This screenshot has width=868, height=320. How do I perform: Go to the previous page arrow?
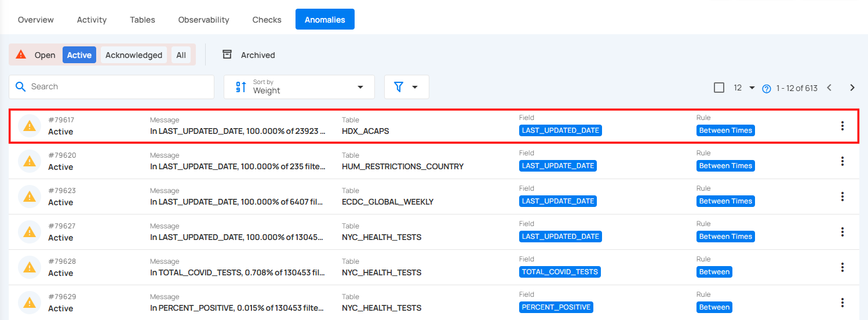coord(829,88)
